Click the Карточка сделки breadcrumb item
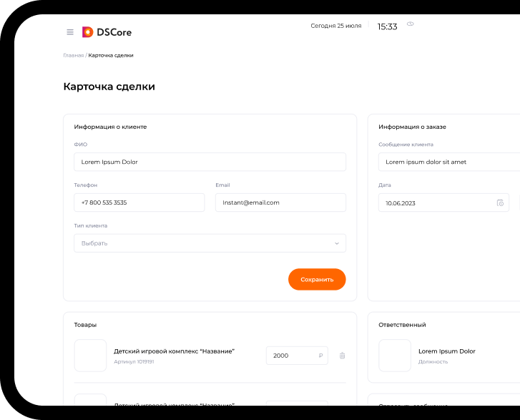Screen dimensions: 520x420 point(111,55)
